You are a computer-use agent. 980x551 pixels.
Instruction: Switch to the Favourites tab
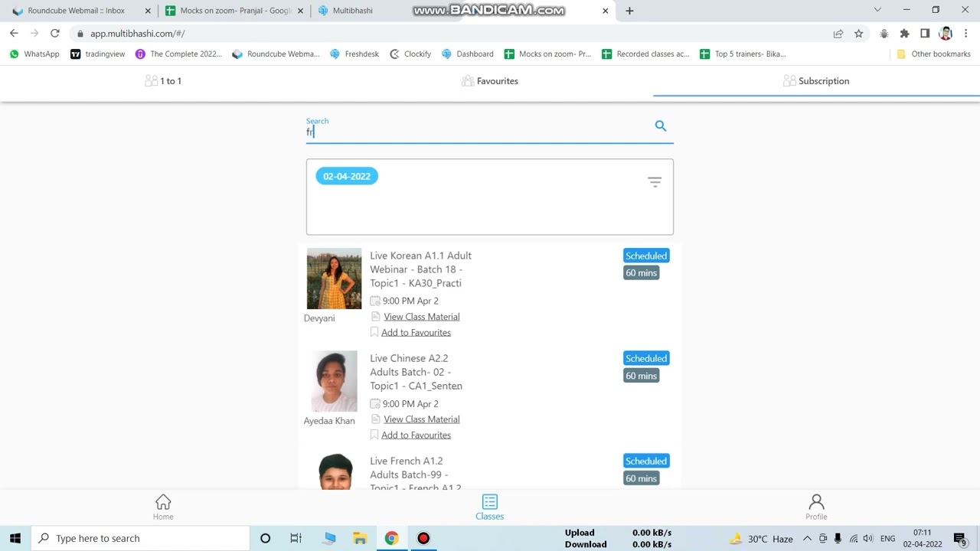490,81
